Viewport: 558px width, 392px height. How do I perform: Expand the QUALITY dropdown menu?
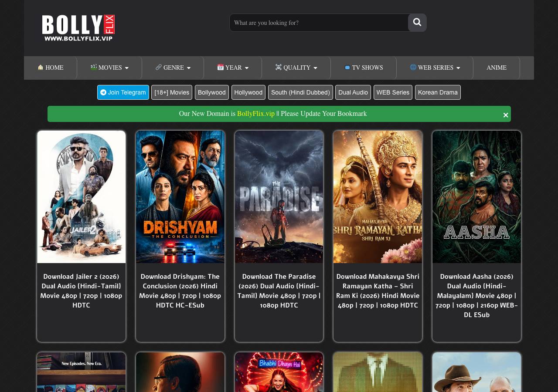[296, 68]
